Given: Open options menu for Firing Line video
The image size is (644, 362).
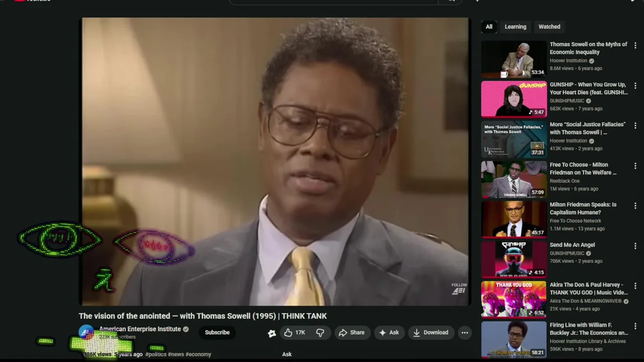Looking at the screenshot, I should coord(635,326).
